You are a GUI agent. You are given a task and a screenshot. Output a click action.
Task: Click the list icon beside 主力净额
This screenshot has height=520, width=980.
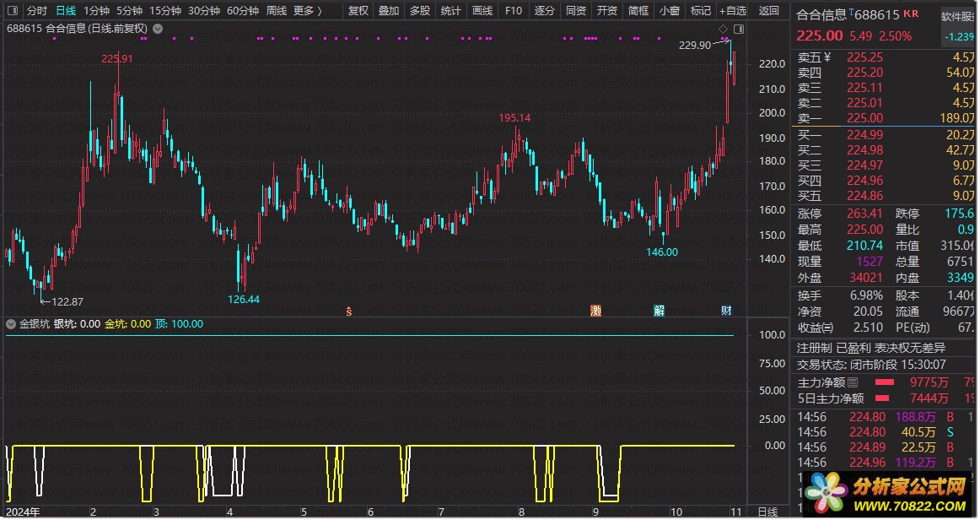point(853,382)
